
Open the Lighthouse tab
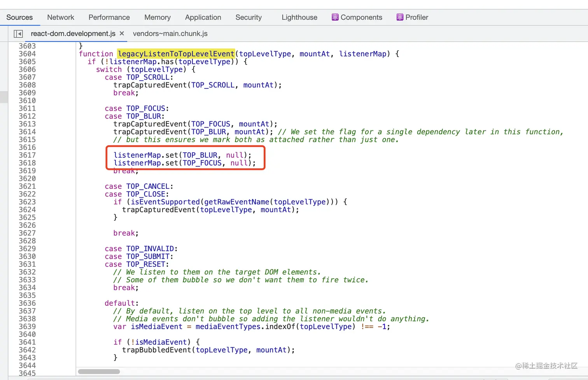tap(299, 17)
